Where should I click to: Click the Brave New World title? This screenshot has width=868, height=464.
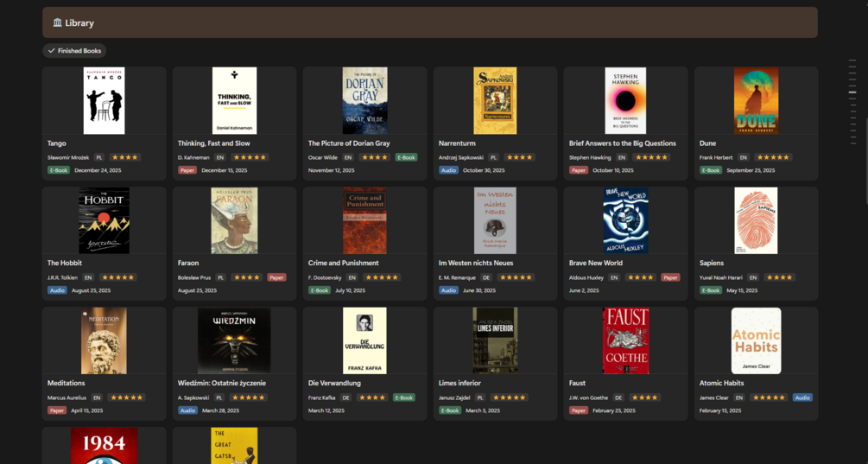point(596,263)
